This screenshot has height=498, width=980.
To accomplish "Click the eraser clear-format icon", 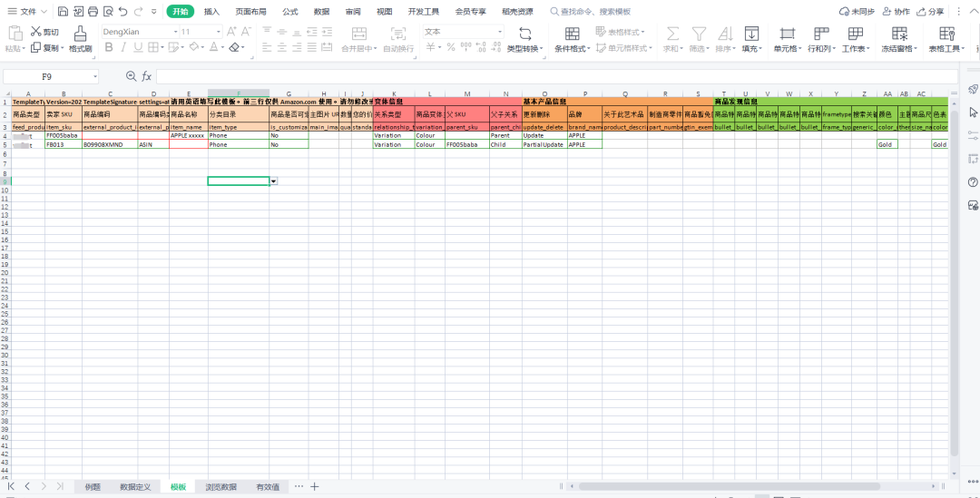I will pos(234,47).
